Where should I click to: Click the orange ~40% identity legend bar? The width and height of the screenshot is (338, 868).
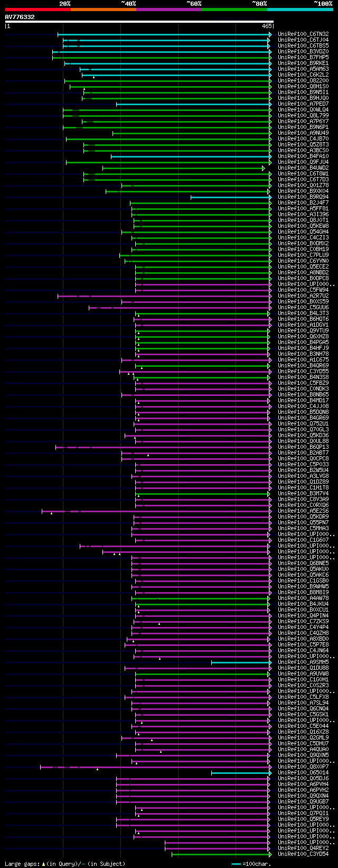coord(103,10)
